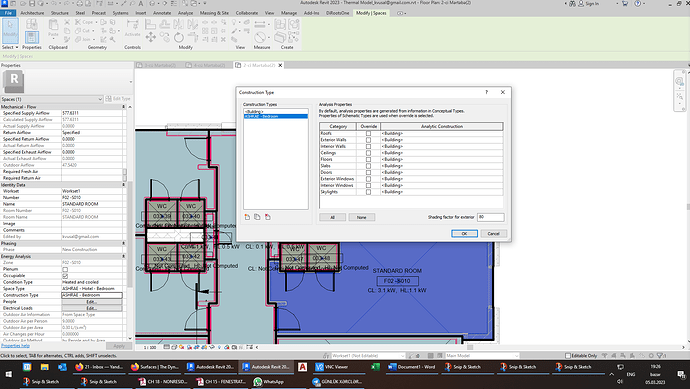Open Firefox Yandex inbox in taskbar

tap(98, 367)
